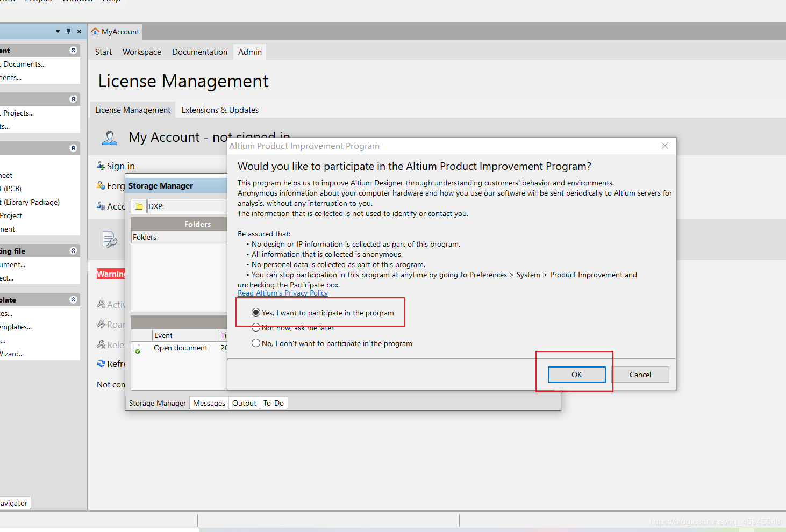The width and height of the screenshot is (786, 532).
Task: Collapse the section containing PCB chevron
Action: tap(74, 148)
